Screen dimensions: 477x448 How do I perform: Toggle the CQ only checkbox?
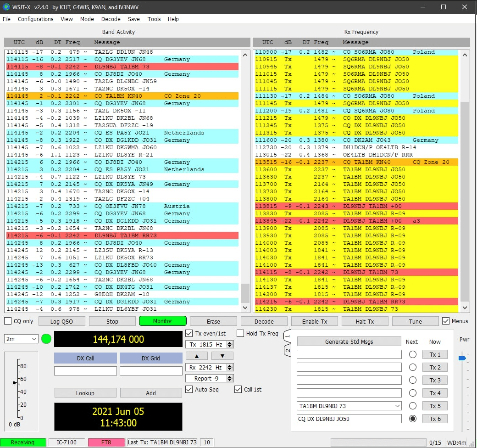pos(8,321)
